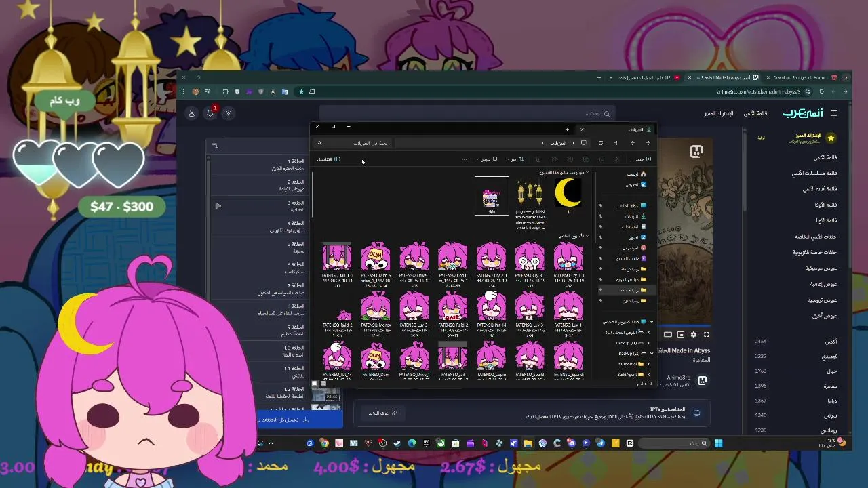Screen dimensions: 868x488
Task: Toggle the episode list sort icon
Action: 215,145
